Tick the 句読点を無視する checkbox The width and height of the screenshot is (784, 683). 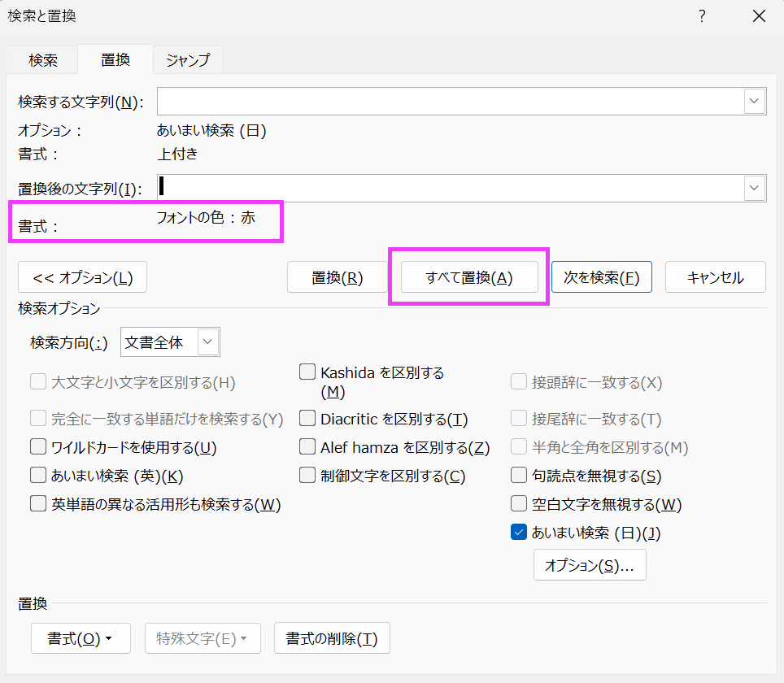[518, 476]
